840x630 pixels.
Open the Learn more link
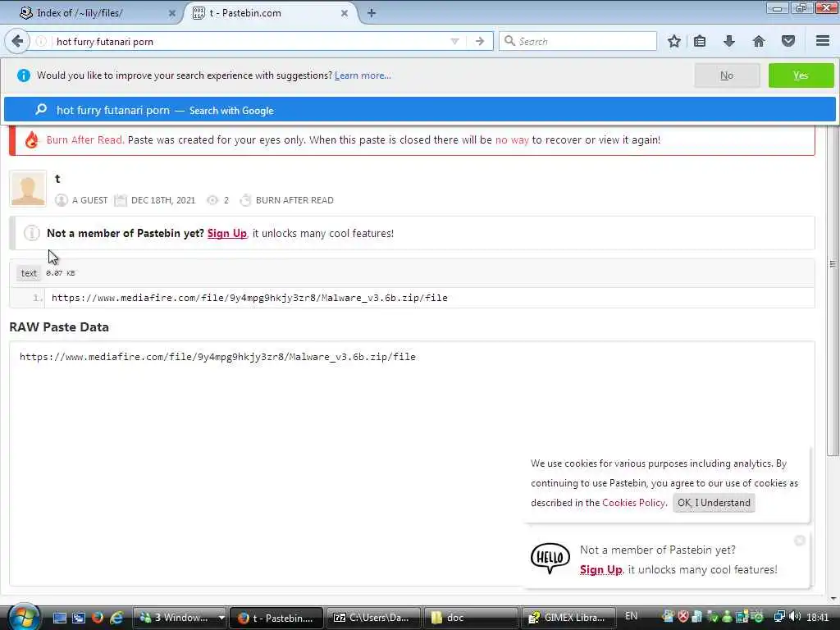click(363, 75)
